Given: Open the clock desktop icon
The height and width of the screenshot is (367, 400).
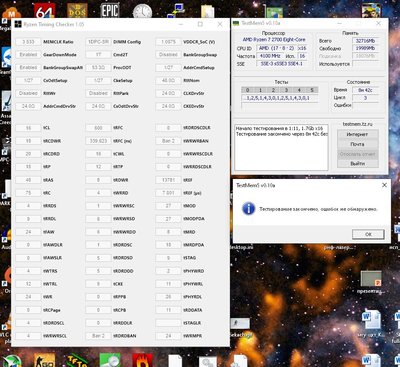Looking at the screenshot, I should click(x=142, y=12).
